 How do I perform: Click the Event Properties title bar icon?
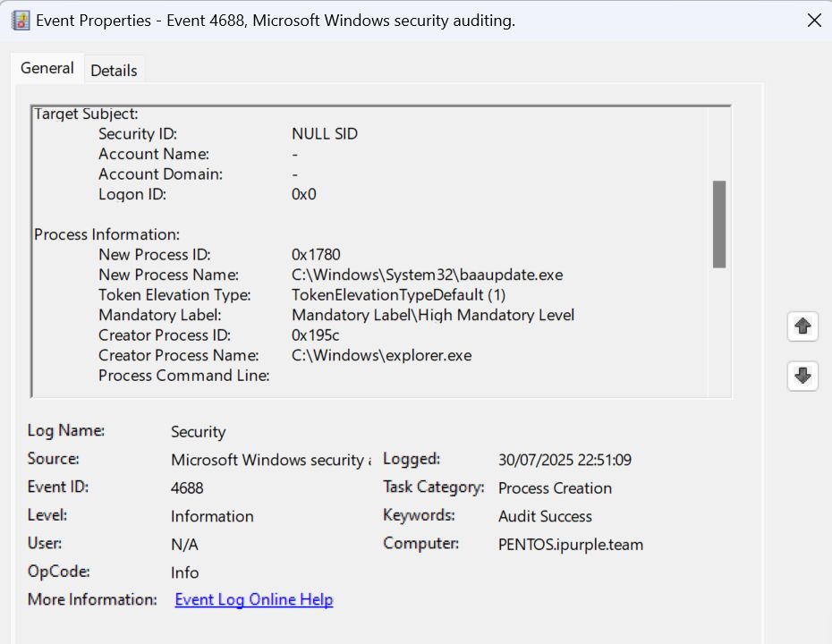(x=20, y=20)
